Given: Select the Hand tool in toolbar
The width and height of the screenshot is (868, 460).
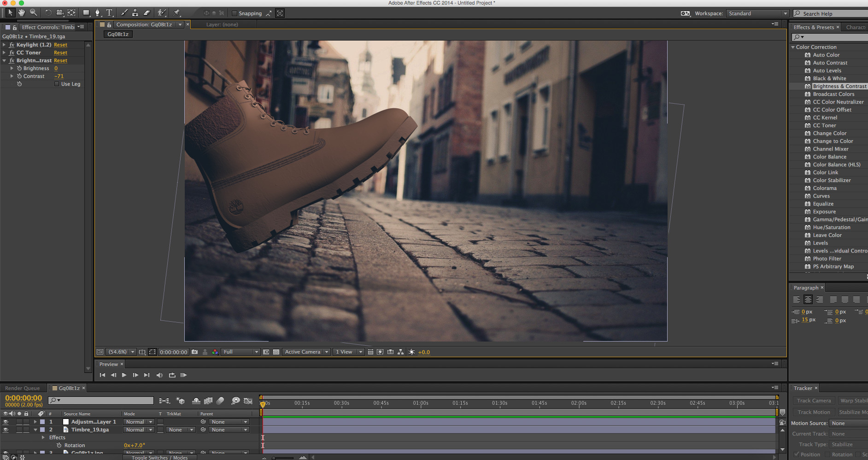Looking at the screenshot, I should pyautogui.click(x=21, y=13).
